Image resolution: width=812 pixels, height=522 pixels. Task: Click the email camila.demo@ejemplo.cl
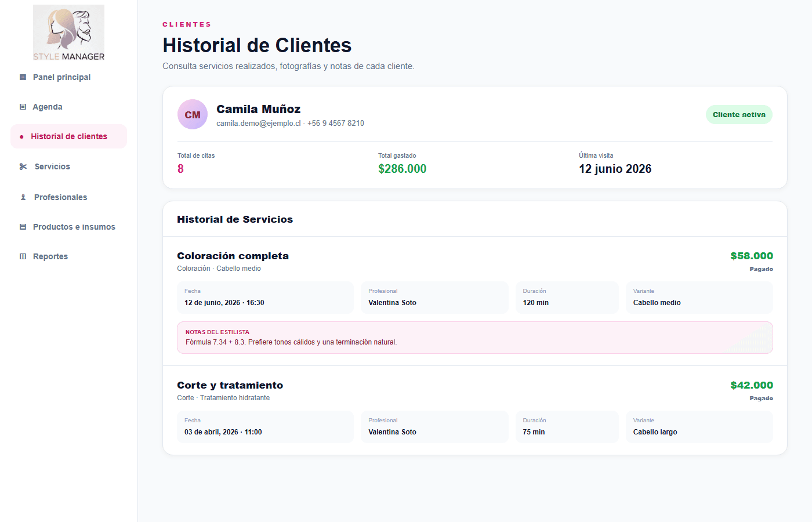pos(259,124)
